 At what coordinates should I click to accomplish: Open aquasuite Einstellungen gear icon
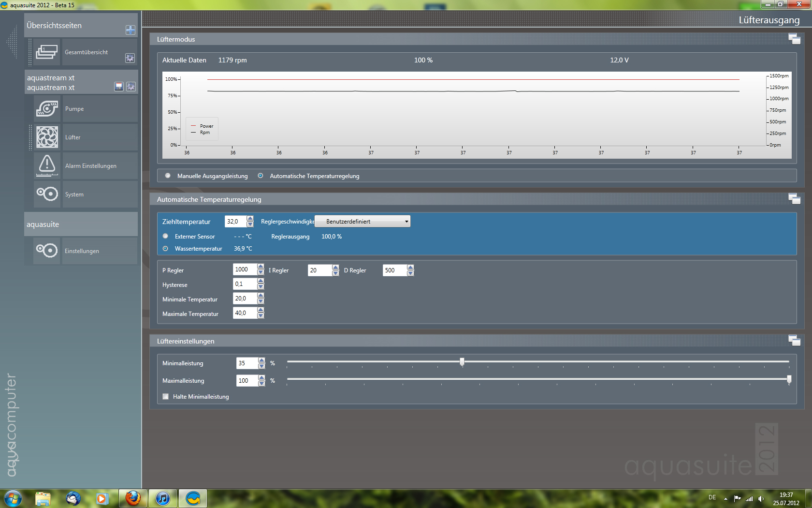47,251
